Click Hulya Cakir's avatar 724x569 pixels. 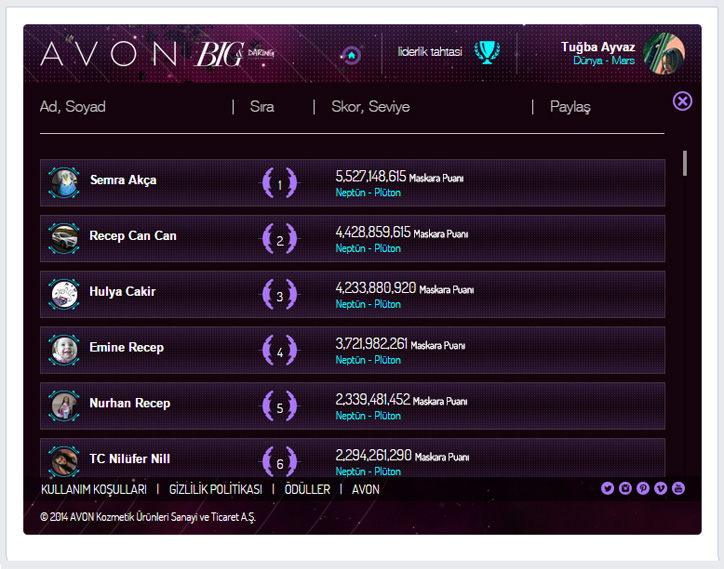pyautogui.click(x=64, y=294)
